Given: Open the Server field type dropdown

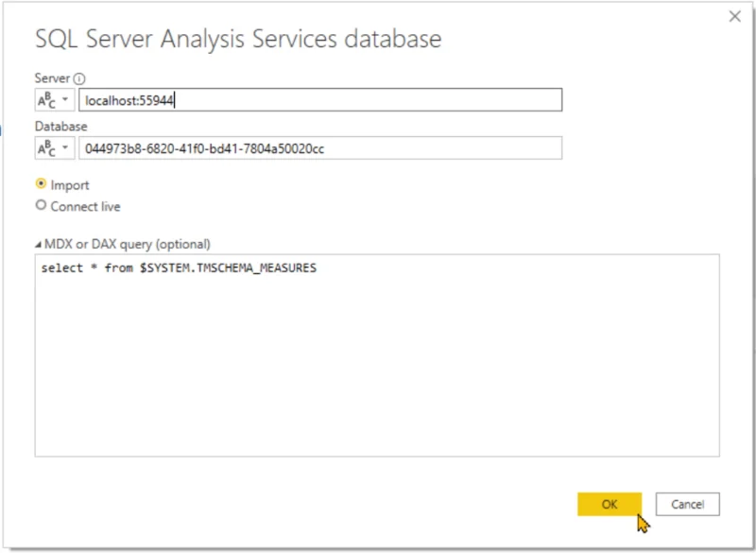Looking at the screenshot, I should click(x=55, y=100).
